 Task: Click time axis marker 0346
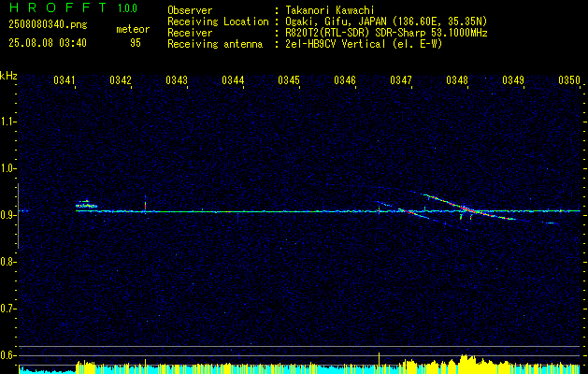click(x=345, y=79)
